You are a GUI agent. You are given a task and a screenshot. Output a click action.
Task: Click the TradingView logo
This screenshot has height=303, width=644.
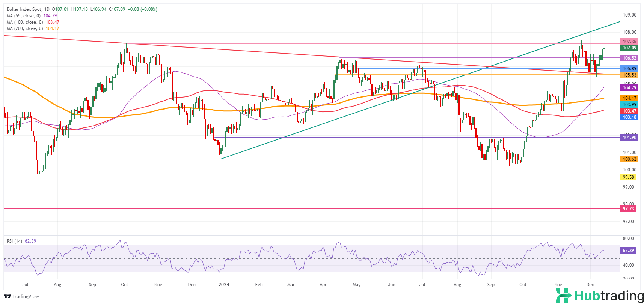point(21,296)
